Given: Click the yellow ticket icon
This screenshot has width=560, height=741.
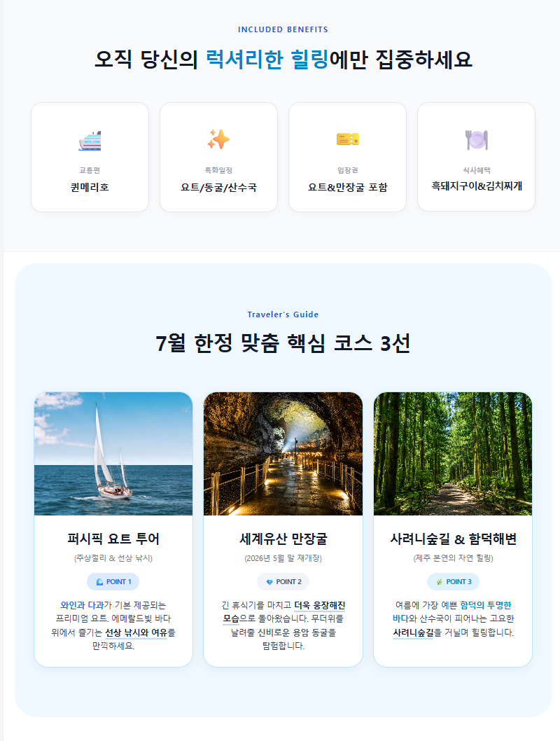Looking at the screenshot, I should (347, 139).
